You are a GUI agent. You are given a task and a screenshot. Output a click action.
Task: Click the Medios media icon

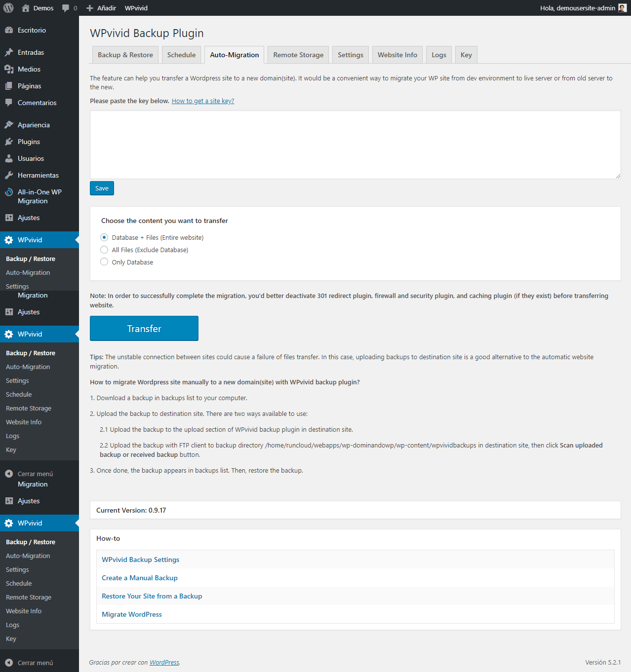point(9,69)
